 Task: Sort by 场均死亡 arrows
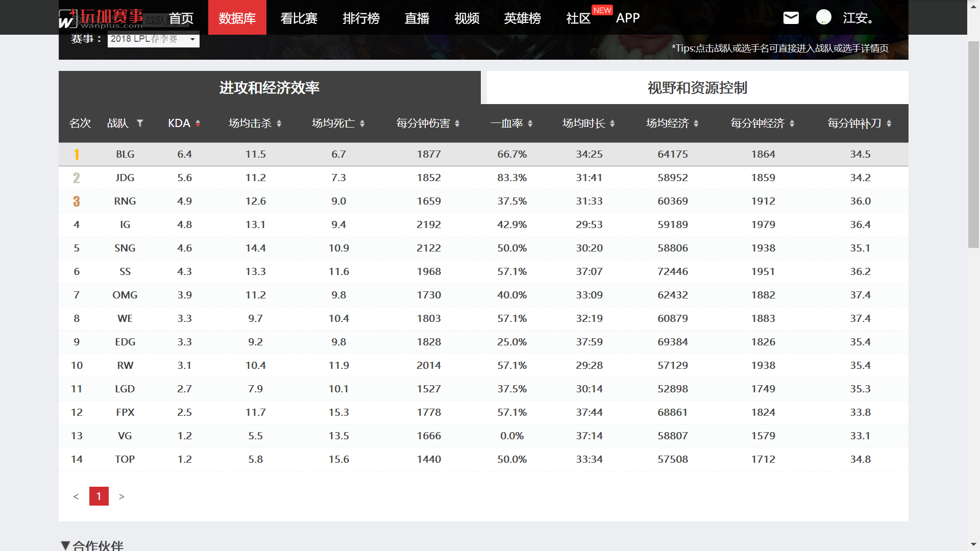[x=362, y=123]
